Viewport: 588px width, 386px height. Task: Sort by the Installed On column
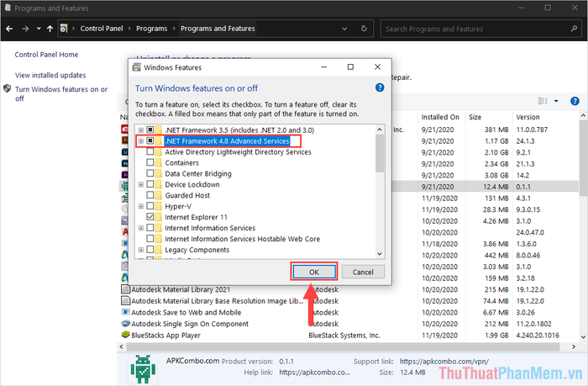[x=440, y=117]
